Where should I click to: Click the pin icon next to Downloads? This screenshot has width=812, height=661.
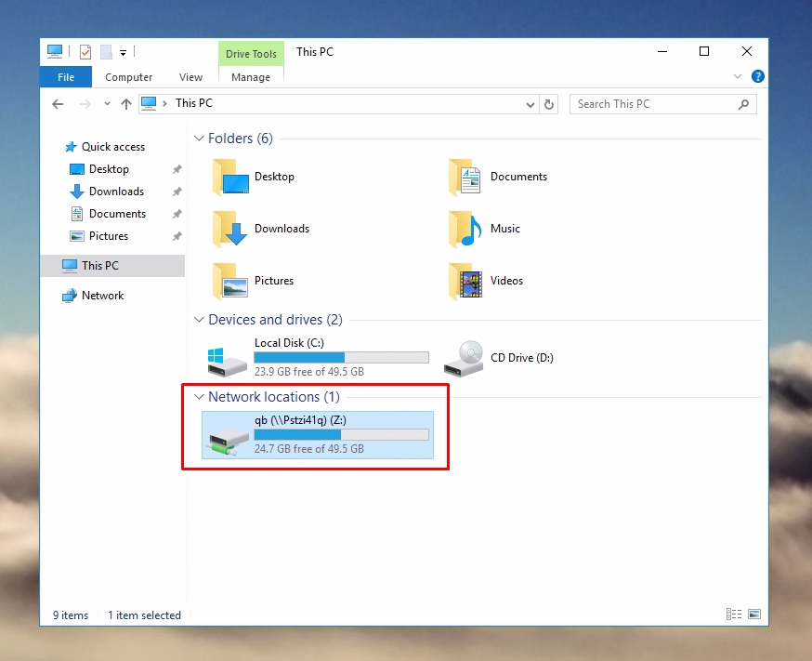(x=177, y=192)
